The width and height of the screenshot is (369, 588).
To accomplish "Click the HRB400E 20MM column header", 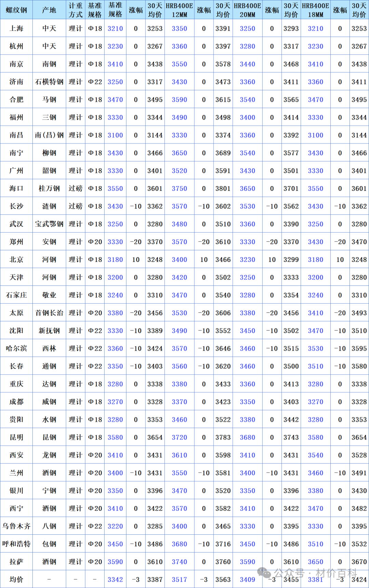I will [247, 10].
